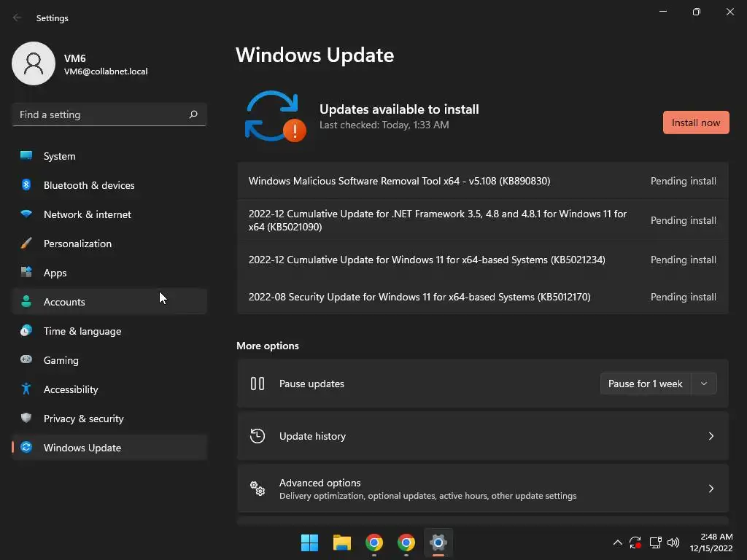Viewport: 747px width, 560px height.
Task: Click the Accessibility figure icon
Action: [26, 389]
